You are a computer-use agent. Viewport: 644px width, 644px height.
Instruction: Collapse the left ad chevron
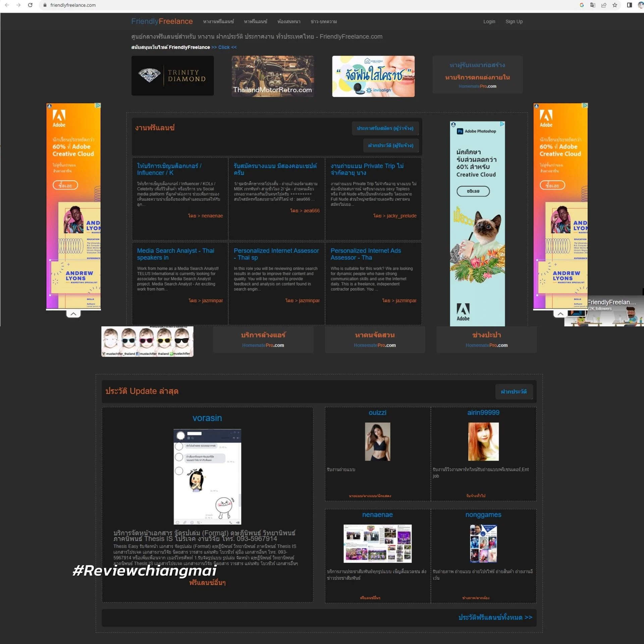click(73, 314)
